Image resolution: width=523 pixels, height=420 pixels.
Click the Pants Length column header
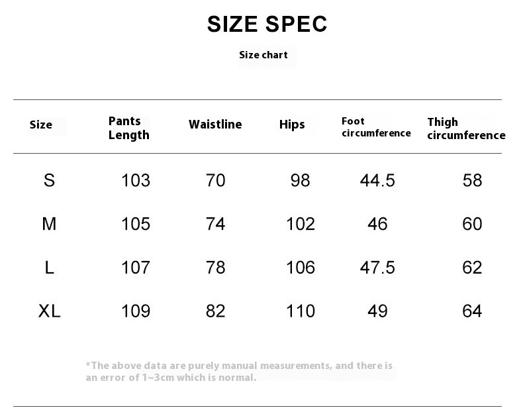[x=128, y=128]
